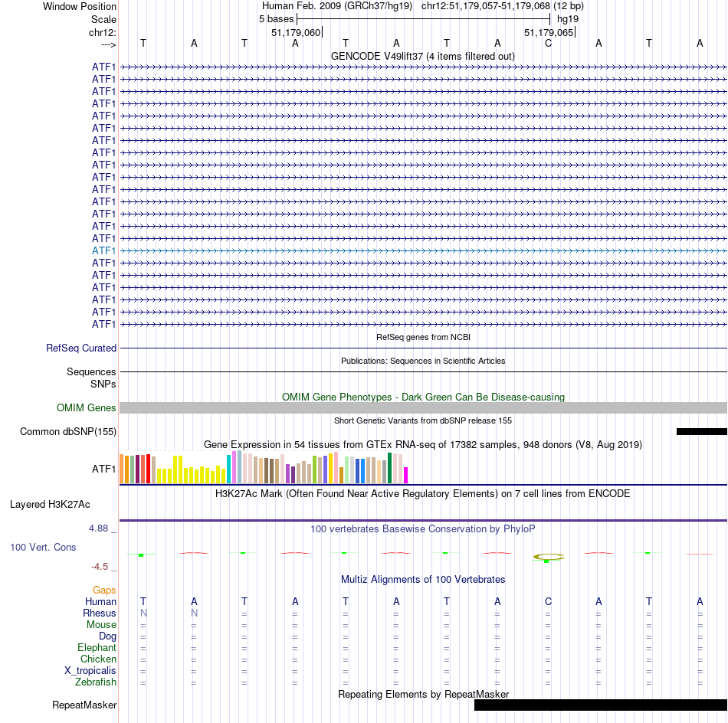This screenshot has height=723, width=728.
Task: Click the SNPs track label
Action: 103,384
